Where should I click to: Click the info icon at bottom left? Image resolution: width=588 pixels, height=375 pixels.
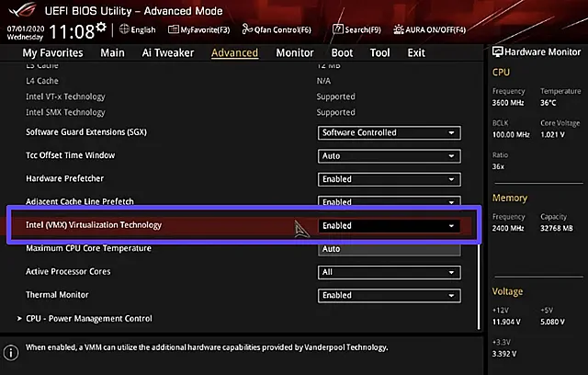click(11, 353)
